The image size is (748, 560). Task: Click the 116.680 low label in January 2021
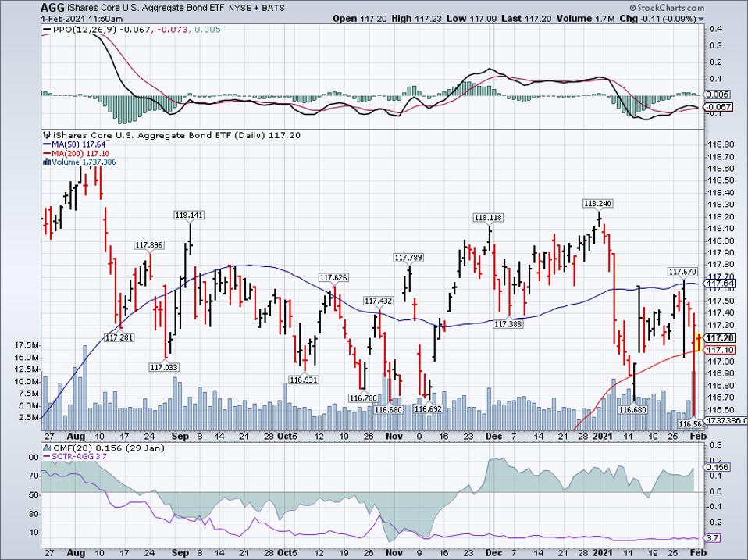pos(632,409)
